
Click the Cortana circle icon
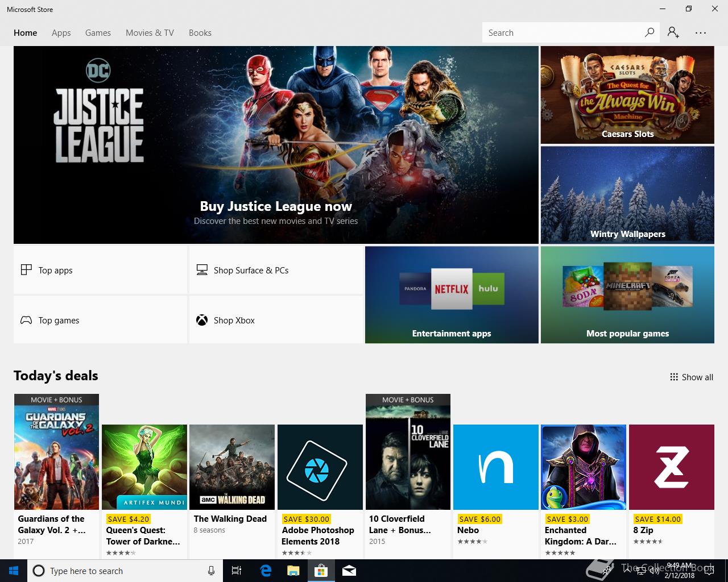pos(39,571)
